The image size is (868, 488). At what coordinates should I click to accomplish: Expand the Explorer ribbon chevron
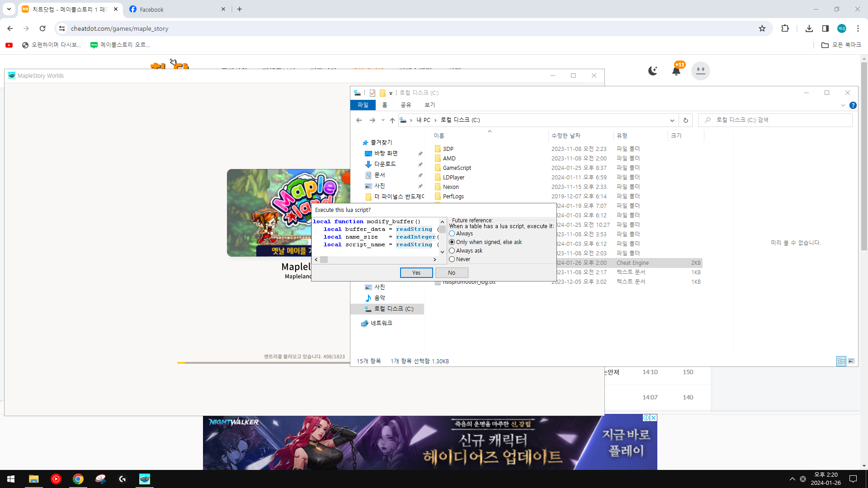pos(843,105)
